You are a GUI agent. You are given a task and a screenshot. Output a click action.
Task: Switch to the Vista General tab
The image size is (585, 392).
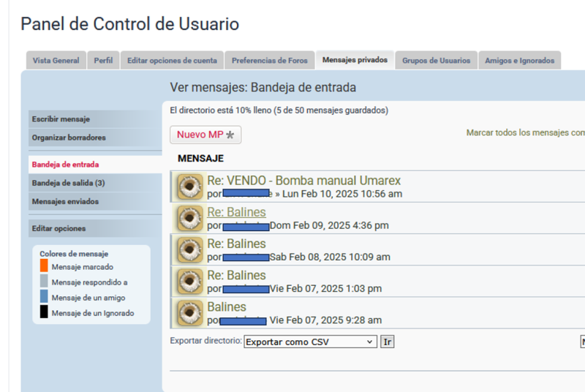pyautogui.click(x=56, y=61)
